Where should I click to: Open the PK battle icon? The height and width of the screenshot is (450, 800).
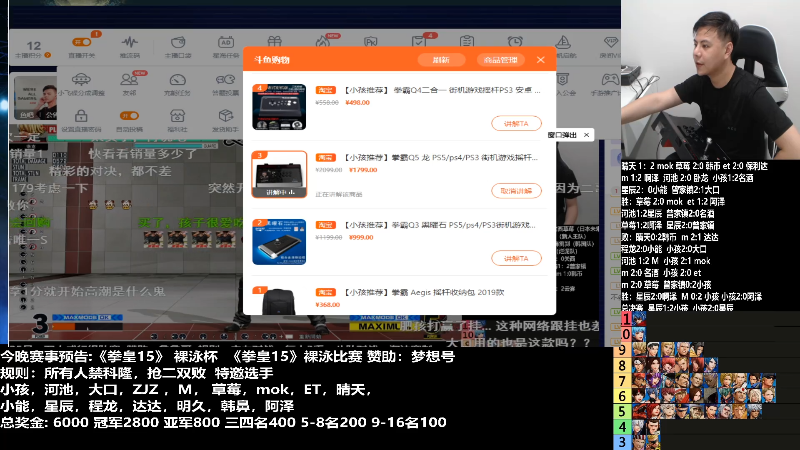click(x=370, y=41)
